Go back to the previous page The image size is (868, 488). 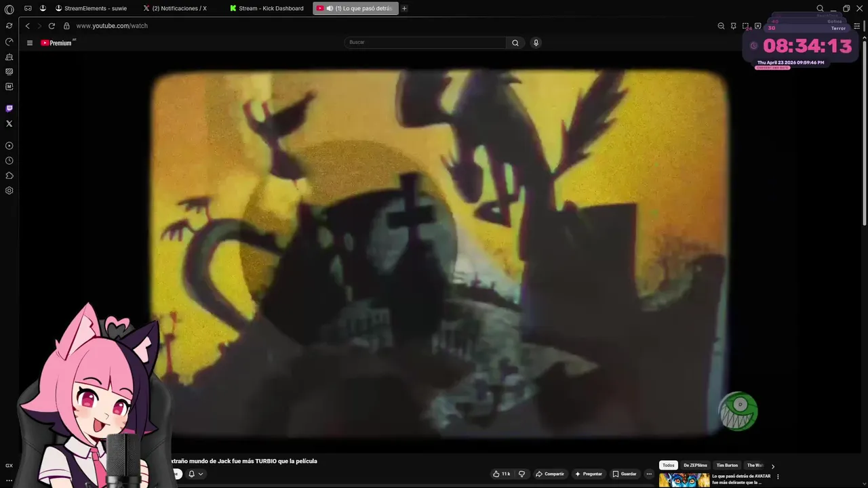coord(27,26)
